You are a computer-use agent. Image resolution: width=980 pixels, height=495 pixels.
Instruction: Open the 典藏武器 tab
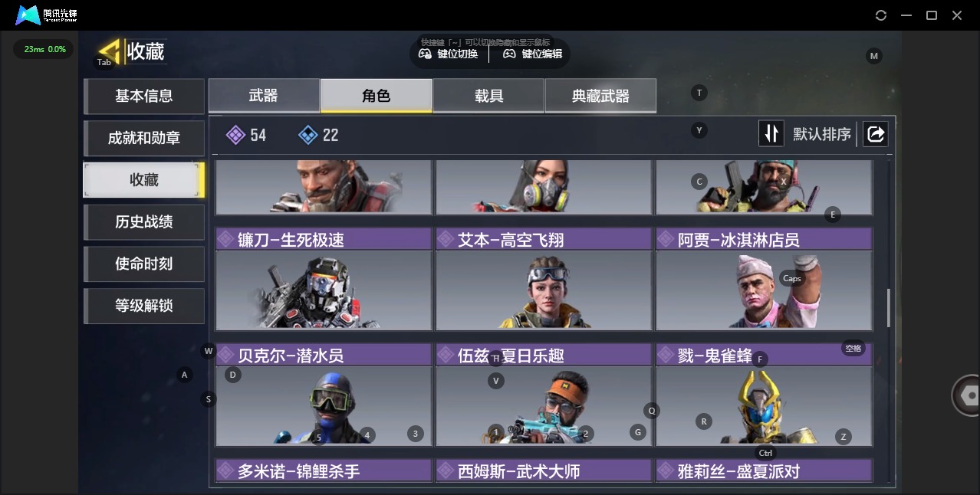[600, 96]
